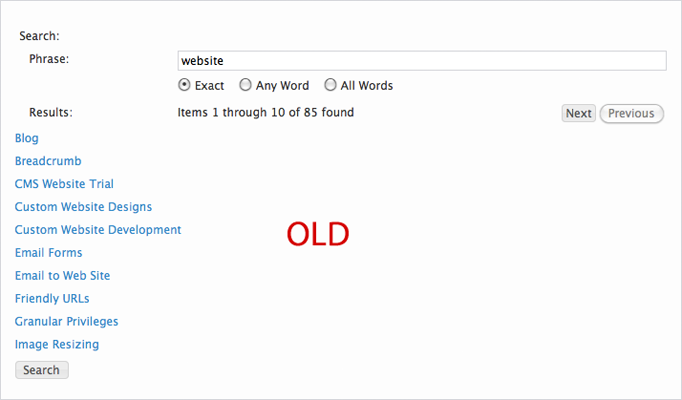
Task: Open the Email Forms link
Action: [48, 253]
